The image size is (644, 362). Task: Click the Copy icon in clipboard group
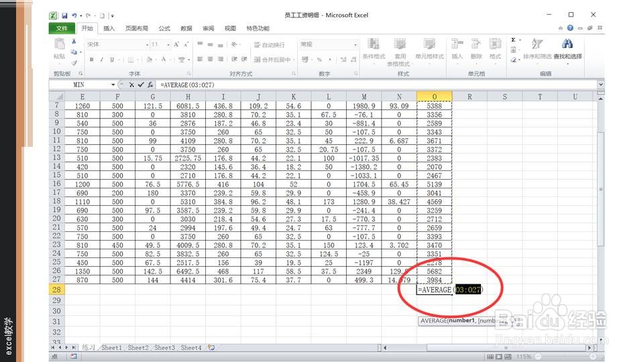coord(74,52)
